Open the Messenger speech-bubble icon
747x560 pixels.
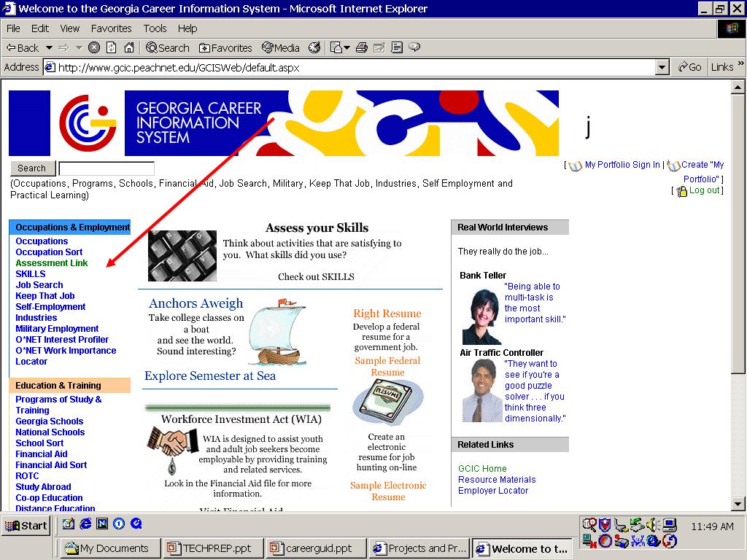click(414, 47)
